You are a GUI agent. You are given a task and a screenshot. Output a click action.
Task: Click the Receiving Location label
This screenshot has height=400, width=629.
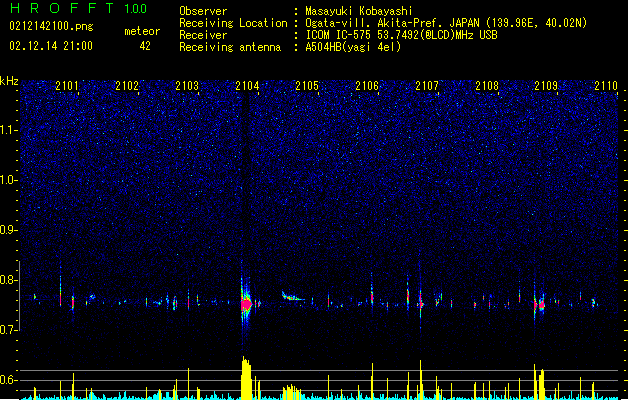233,23
